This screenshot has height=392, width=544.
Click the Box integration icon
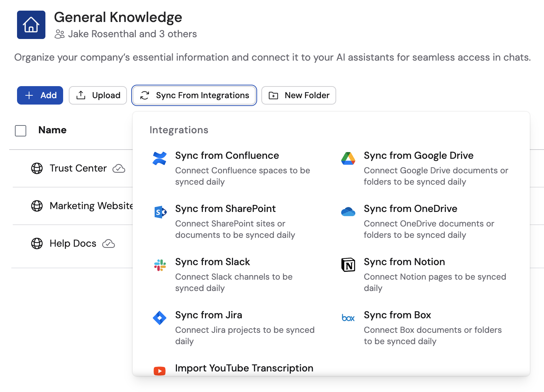pos(348,318)
